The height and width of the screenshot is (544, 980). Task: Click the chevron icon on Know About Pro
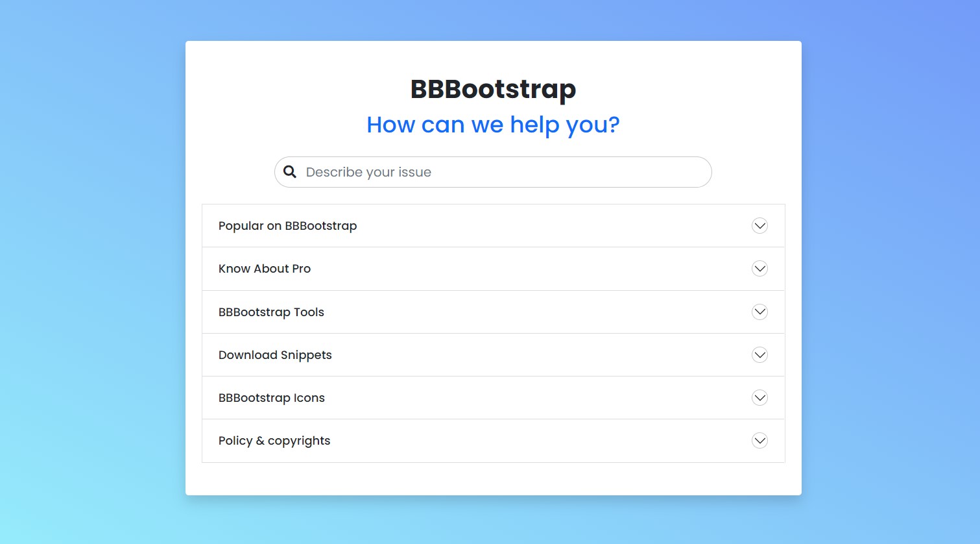[x=759, y=268]
